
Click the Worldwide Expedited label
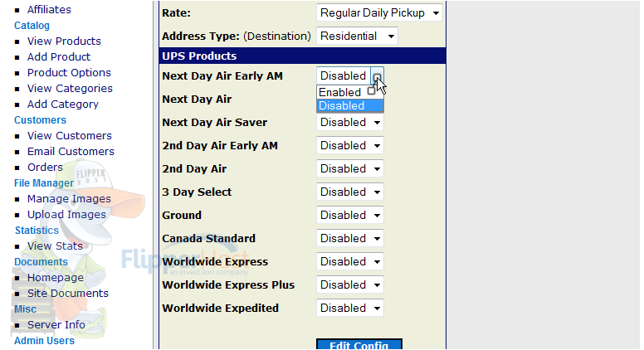coord(220,309)
